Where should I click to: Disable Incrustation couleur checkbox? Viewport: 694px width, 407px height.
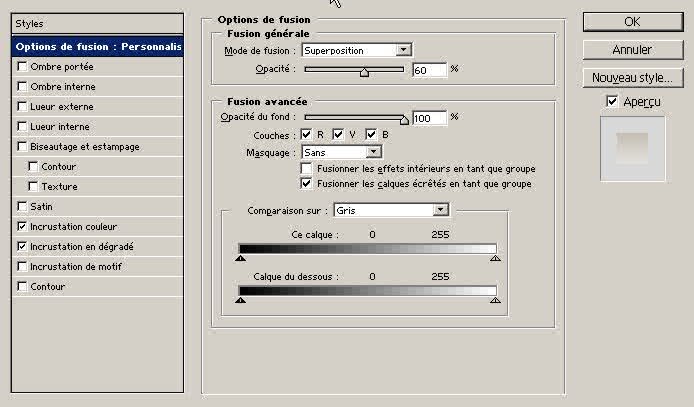coord(23,227)
